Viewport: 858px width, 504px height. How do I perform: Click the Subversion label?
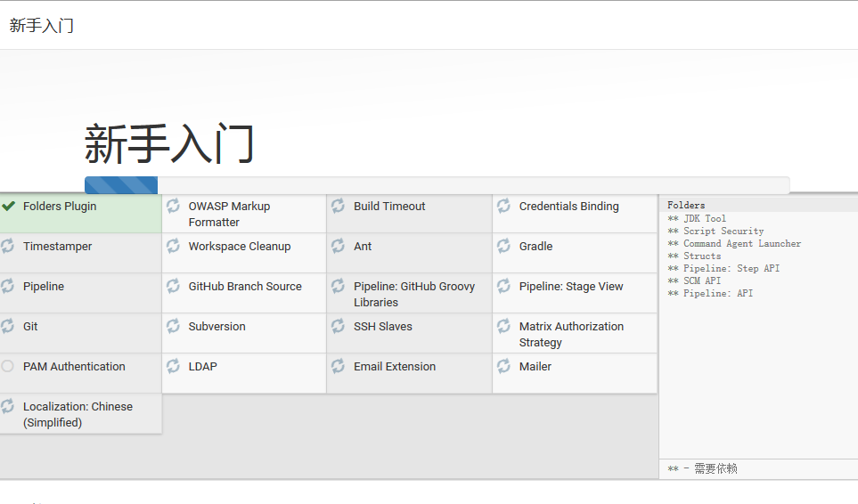pyautogui.click(x=217, y=326)
